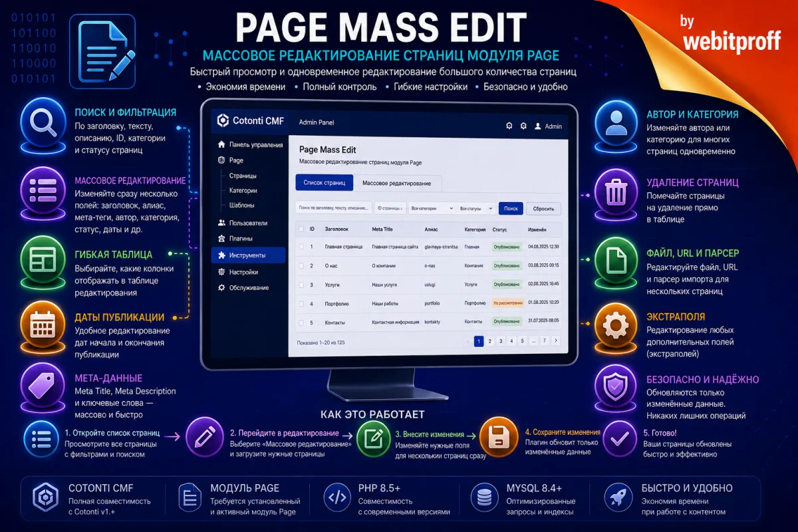Click the ID страницы input field
Viewport: 798px width, 532px height.
pos(390,208)
